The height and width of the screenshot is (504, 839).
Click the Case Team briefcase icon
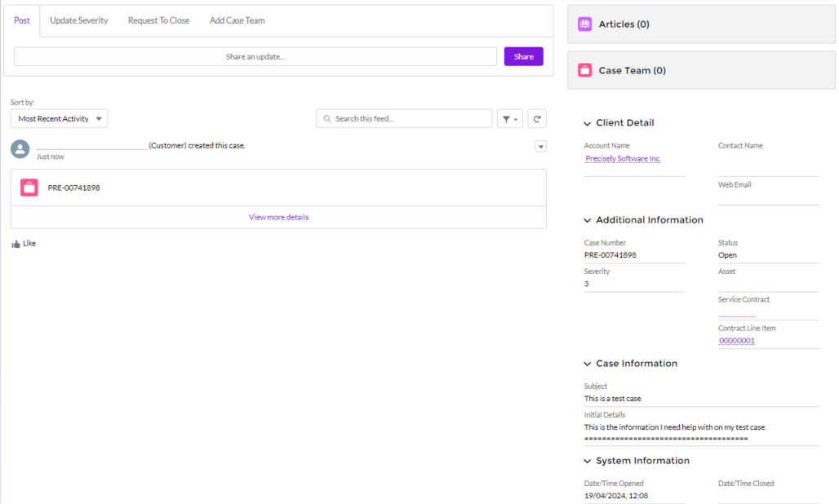[x=584, y=70]
